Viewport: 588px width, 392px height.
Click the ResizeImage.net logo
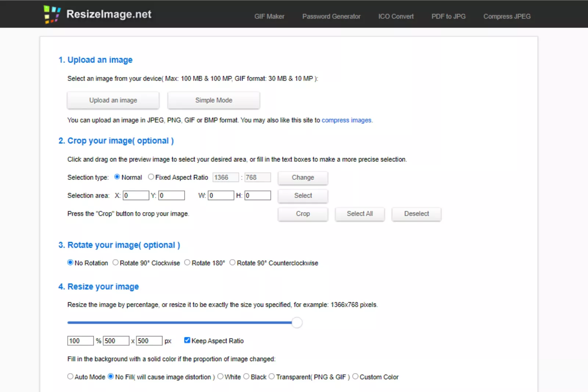point(98,14)
